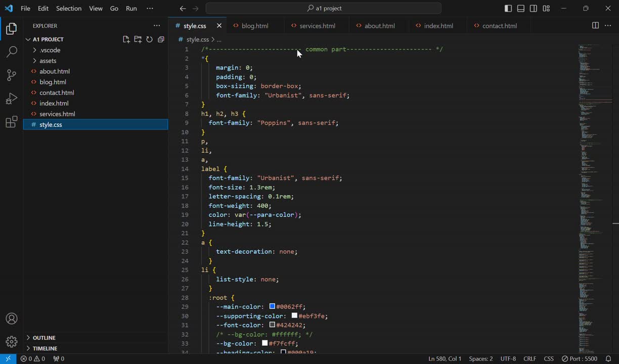619x364 pixels.
Task: Open the Source Control view
Action: pyautogui.click(x=11, y=75)
